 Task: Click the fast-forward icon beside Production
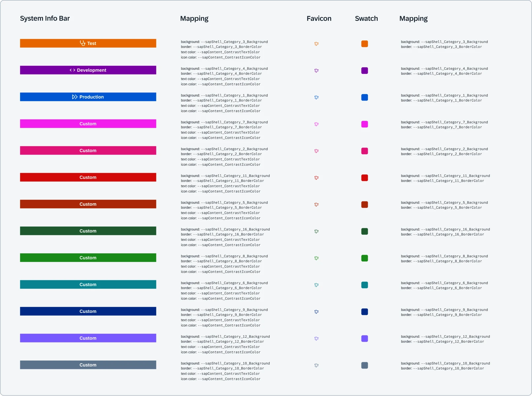tap(75, 97)
